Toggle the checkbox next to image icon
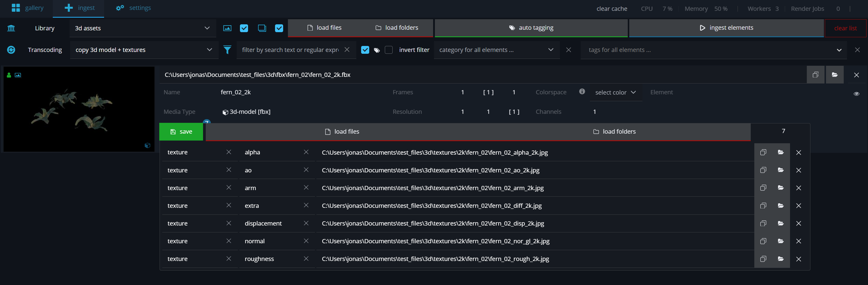The image size is (868, 285). click(244, 28)
